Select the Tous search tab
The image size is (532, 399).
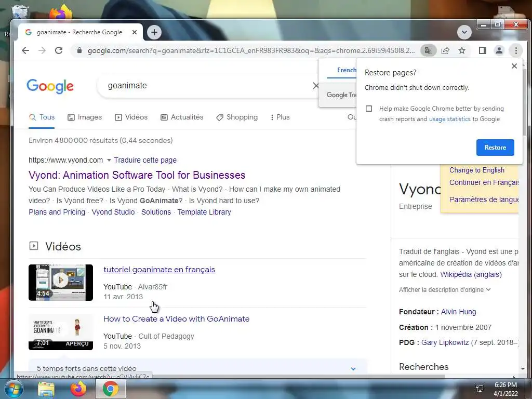click(42, 117)
